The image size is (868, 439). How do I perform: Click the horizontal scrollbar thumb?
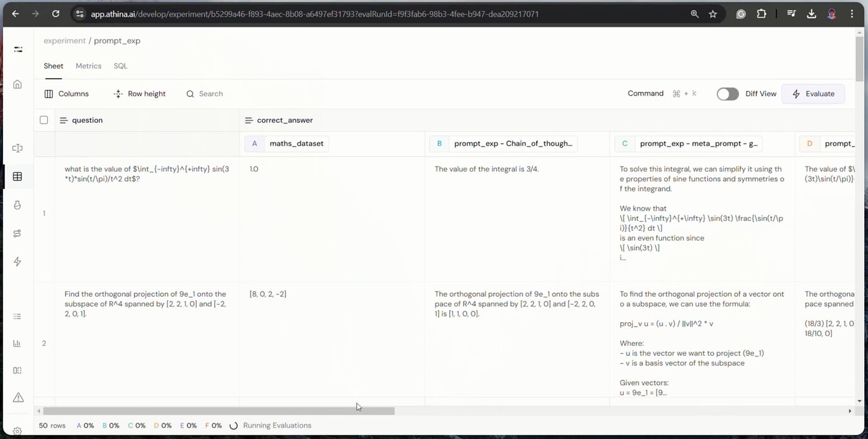[x=219, y=411]
